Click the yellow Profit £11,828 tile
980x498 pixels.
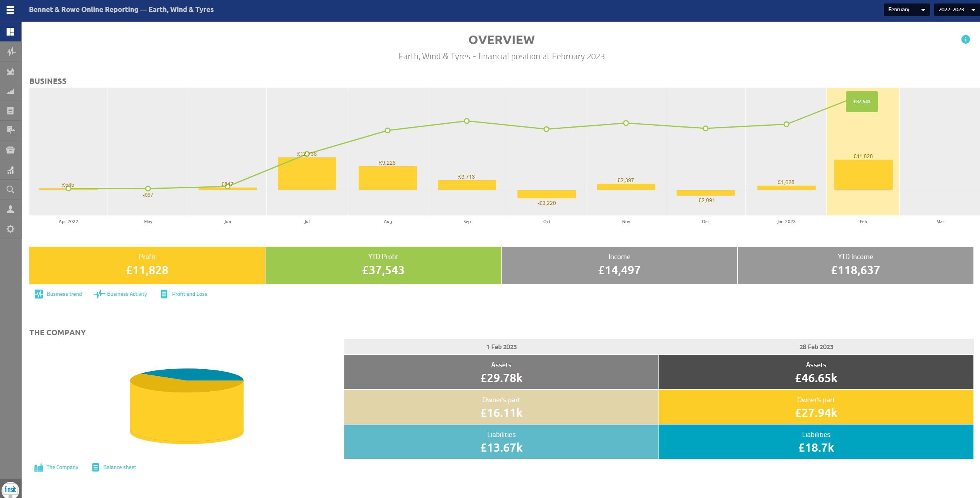click(147, 265)
